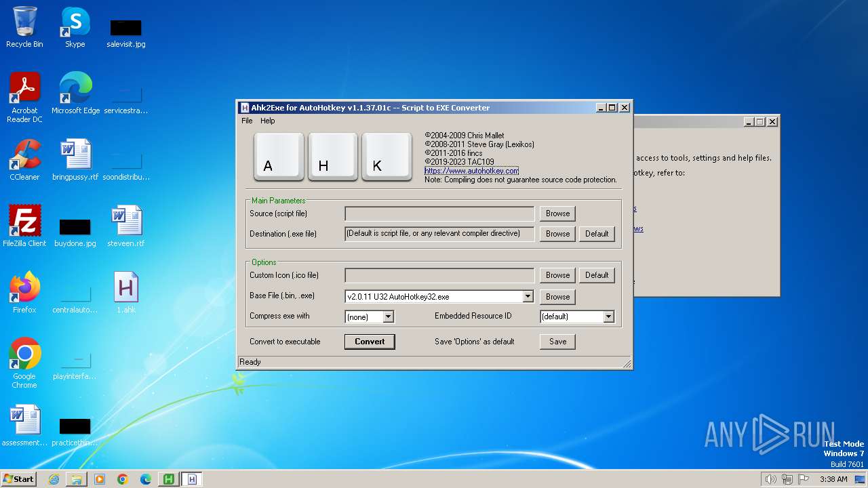
Task: Reset Destination to Default
Action: pyautogui.click(x=597, y=234)
